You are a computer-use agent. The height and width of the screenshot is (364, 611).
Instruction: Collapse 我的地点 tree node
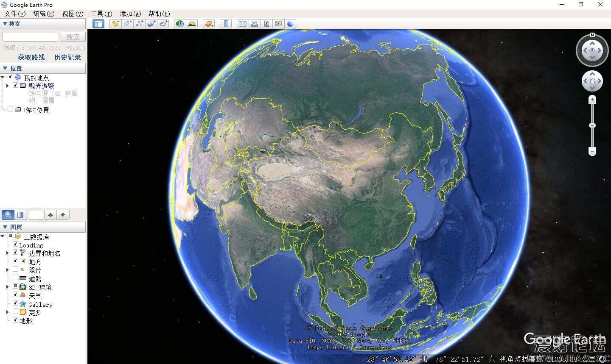tap(3, 78)
